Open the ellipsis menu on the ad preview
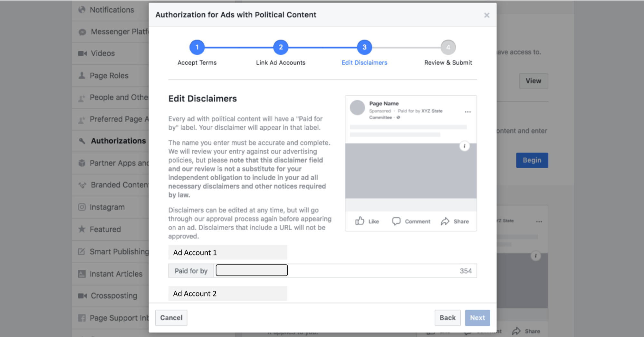 [x=468, y=112]
